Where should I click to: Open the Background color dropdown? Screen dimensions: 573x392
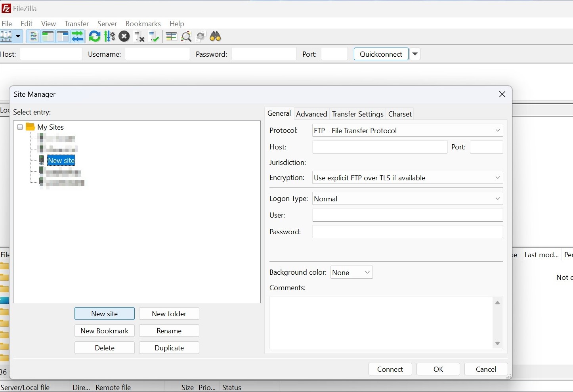point(351,273)
